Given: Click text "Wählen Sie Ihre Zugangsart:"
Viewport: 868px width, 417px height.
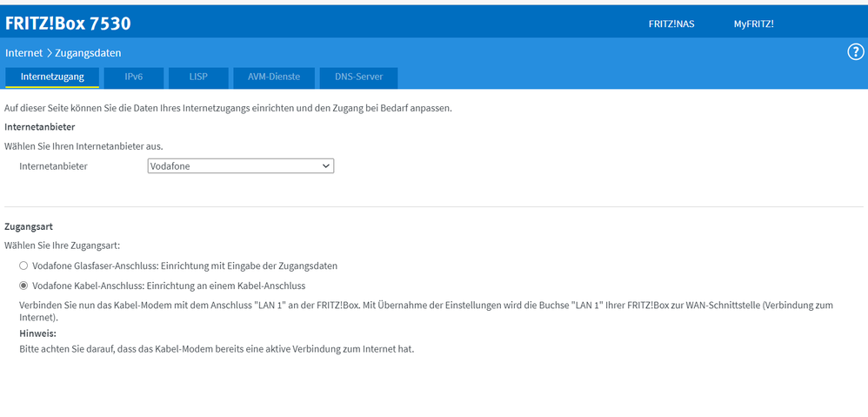Looking at the screenshot, I should tap(62, 245).
